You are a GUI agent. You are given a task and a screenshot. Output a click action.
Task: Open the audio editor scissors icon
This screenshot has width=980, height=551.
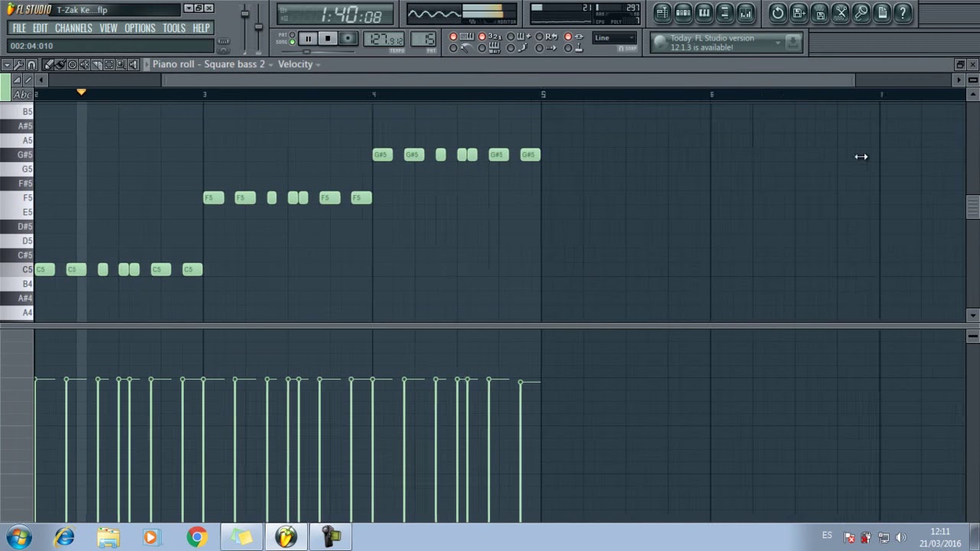pos(840,12)
